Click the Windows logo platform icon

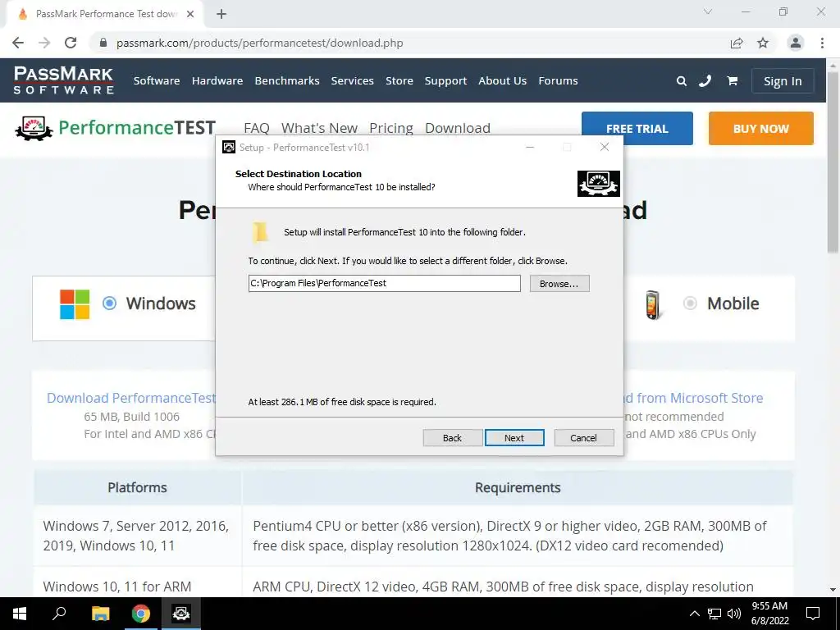pyautogui.click(x=75, y=304)
